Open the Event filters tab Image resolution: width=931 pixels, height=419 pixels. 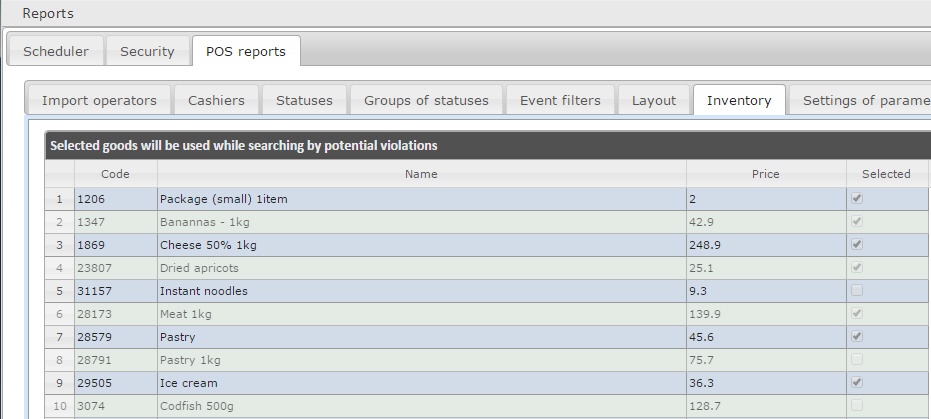[x=560, y=100]
